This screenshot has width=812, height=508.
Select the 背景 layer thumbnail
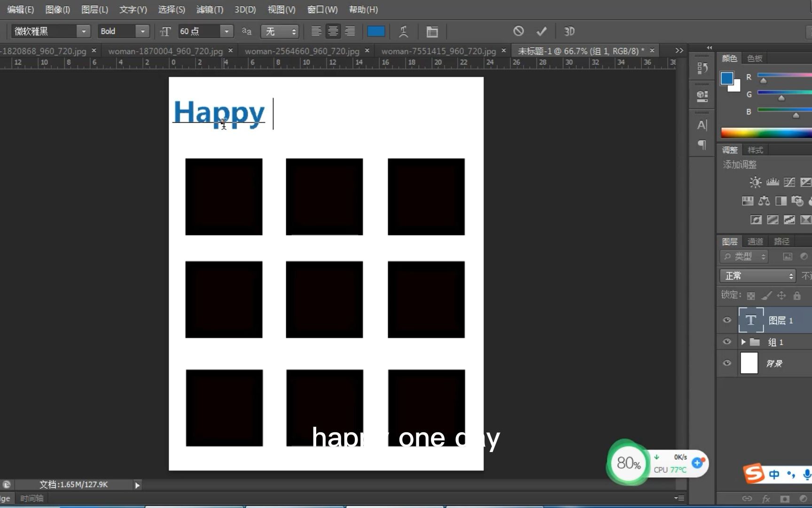pos(749,363)
